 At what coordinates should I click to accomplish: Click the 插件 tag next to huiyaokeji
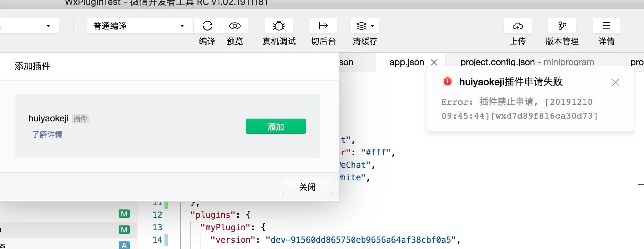[x=80, y=119]
